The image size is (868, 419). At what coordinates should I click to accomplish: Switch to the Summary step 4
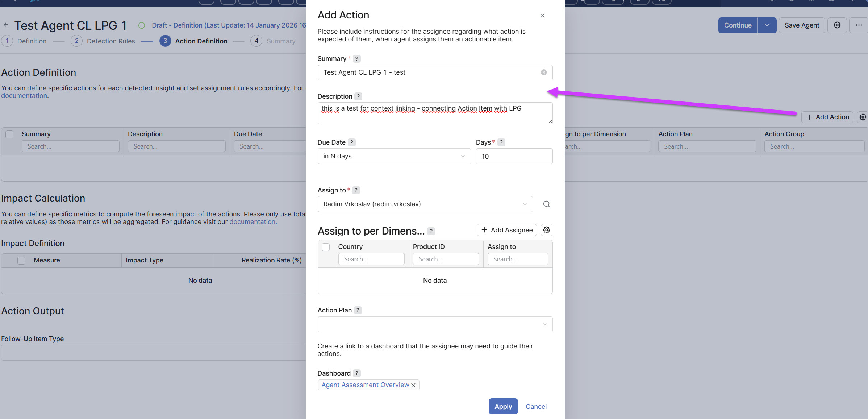280,41
